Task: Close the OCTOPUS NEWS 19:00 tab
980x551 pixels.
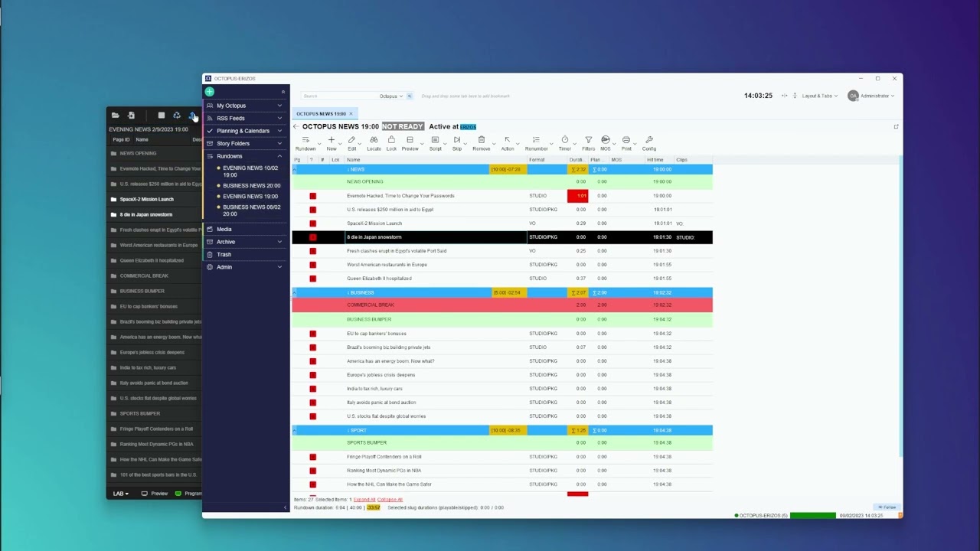Action: [351, 114]
